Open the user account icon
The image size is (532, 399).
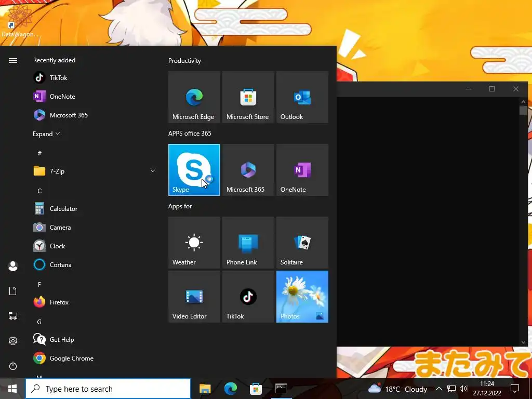[x=13, y=266]
